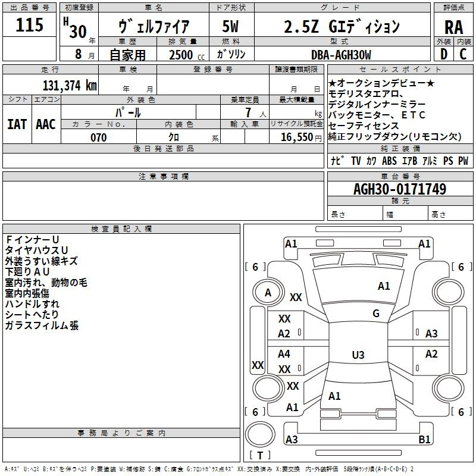Click the circled A mark on the wheel
This screenshot has width=476, height=476.
pos(268,292)
